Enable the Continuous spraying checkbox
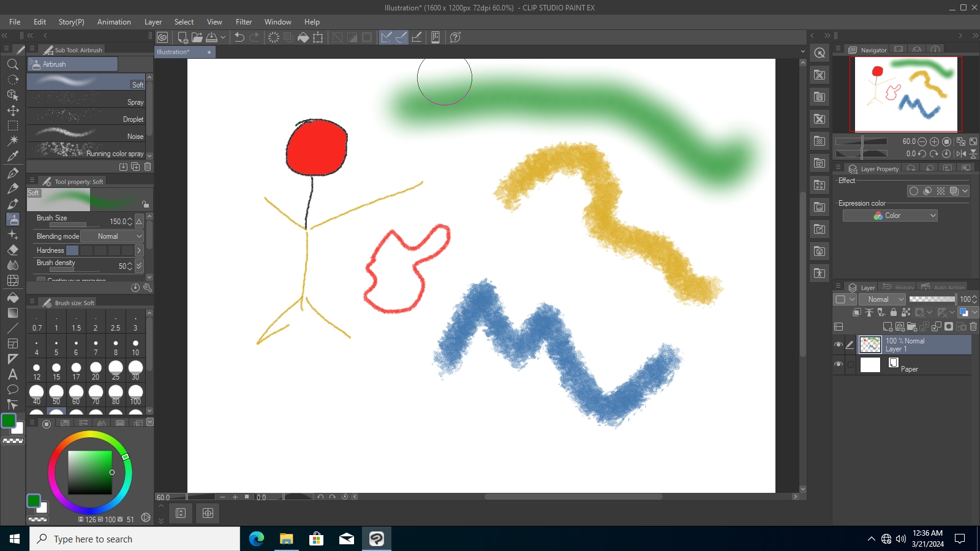Screen dimensions: 980x551 41,280
